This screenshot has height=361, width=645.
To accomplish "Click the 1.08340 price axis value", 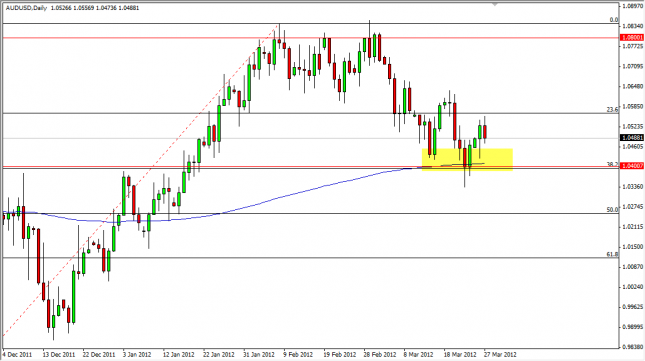I will coord(633,26).
